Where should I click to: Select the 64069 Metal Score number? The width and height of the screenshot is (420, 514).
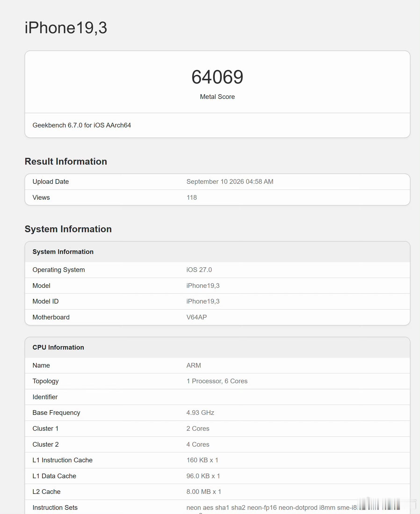pyautogui.click(x=217, y=77)
